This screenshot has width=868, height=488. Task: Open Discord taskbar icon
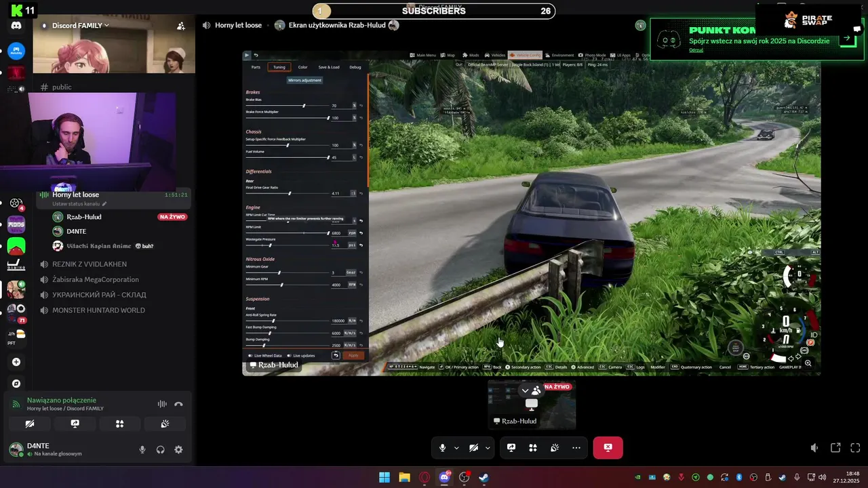(x=444, y=477)
